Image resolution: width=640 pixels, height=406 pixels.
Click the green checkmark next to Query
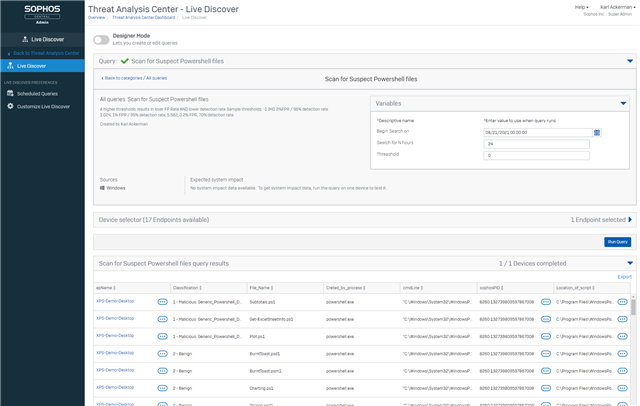click(125, 61)
